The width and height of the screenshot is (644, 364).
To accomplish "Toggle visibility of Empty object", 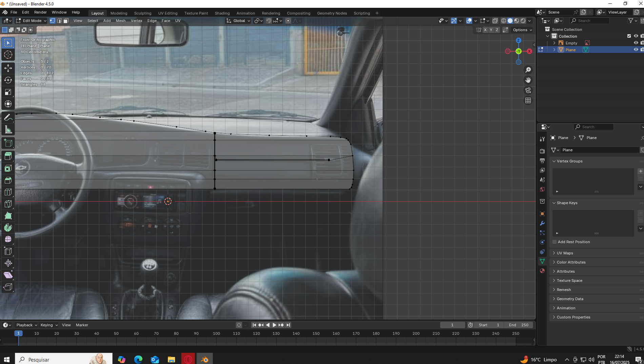I will point(636,43).
